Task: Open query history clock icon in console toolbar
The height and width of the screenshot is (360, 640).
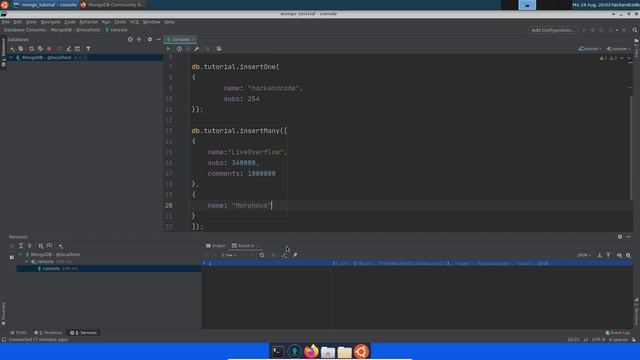Action: point(179,49)
